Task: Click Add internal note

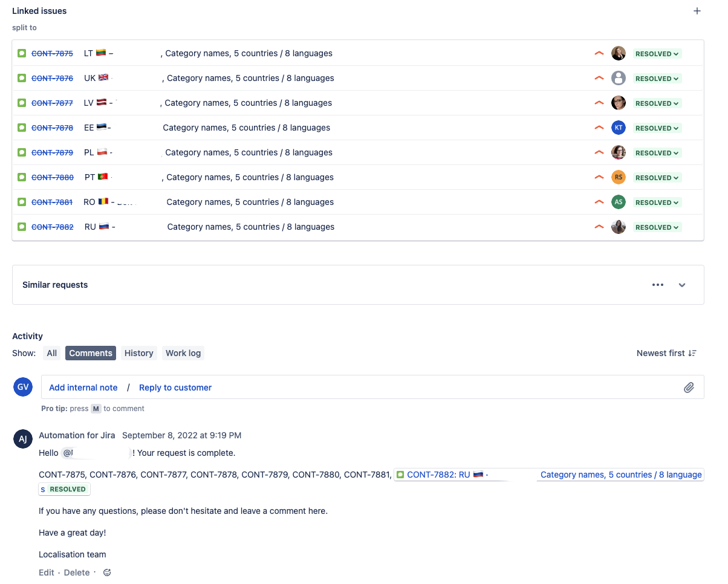Action: click(x=83, y=388)
